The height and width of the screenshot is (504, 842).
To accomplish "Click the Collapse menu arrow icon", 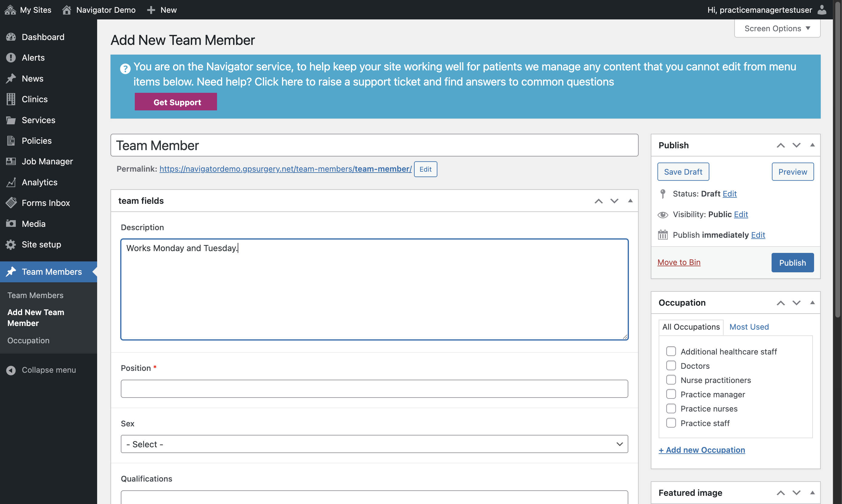I will pyautogui.click(x=11, y=370).
